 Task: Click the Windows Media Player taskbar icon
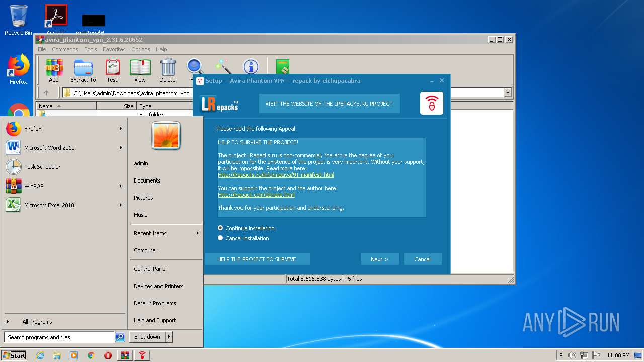pyautogui.click(x=74, y=355)
